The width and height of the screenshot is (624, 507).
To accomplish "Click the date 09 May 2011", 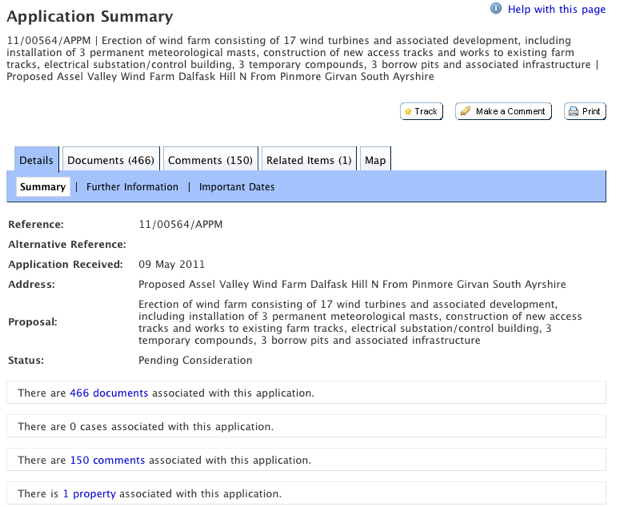I will [172, 264].
